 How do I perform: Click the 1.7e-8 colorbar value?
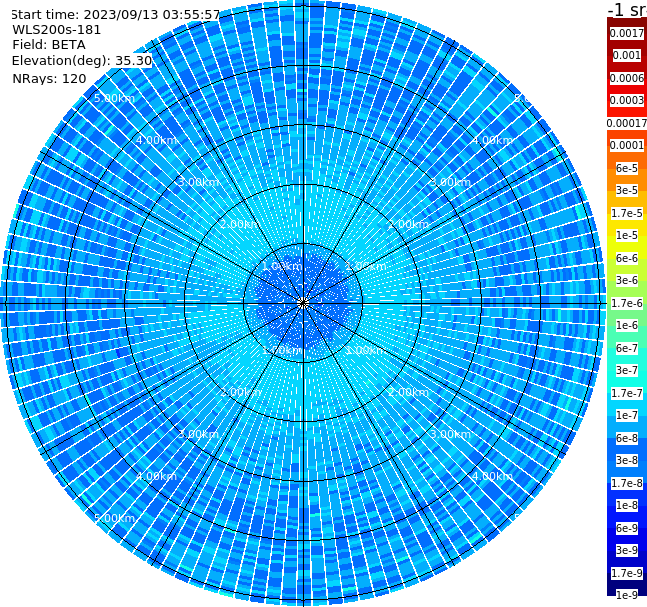pos(627,483)
